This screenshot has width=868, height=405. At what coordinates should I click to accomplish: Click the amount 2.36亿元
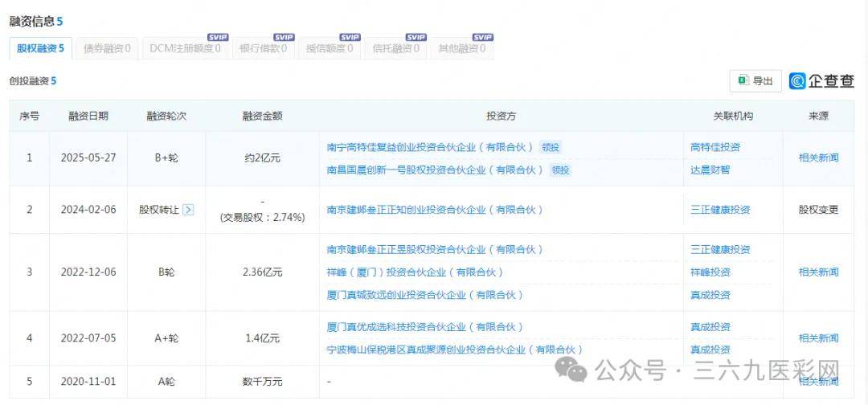pos(262,272)
